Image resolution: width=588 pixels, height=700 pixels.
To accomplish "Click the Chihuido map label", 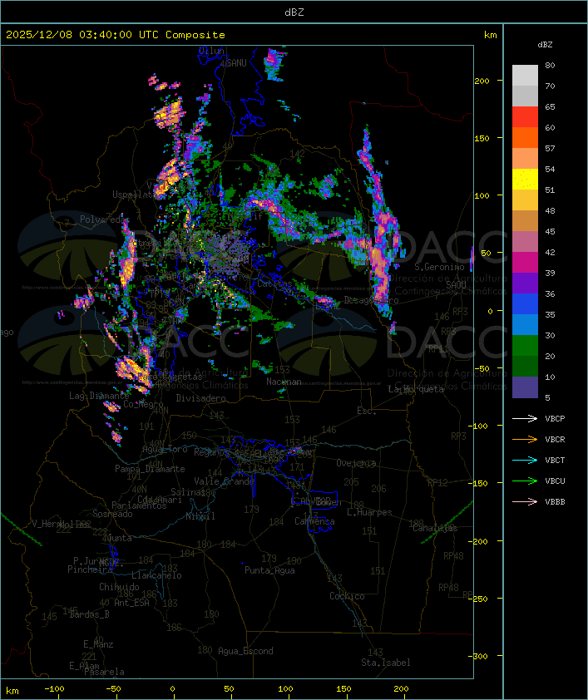I will coord(119,587).
